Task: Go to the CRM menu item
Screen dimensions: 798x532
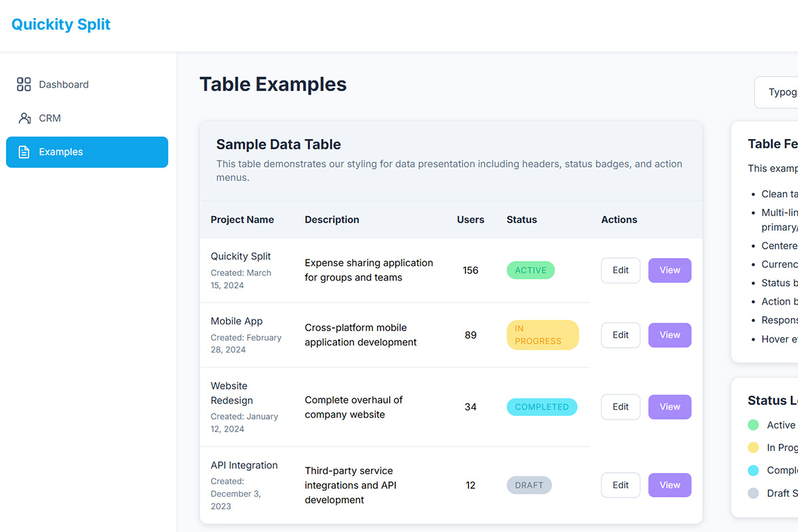Action: 87,118
